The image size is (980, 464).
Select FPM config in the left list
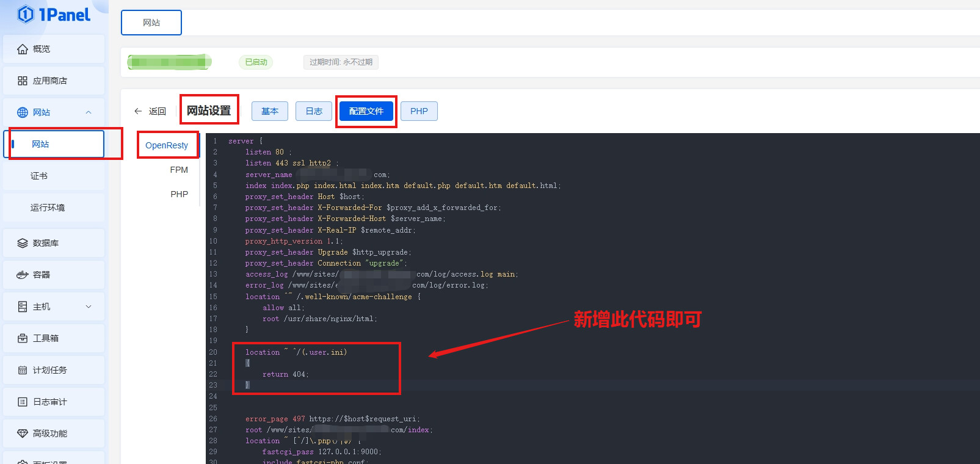[179, 170]
